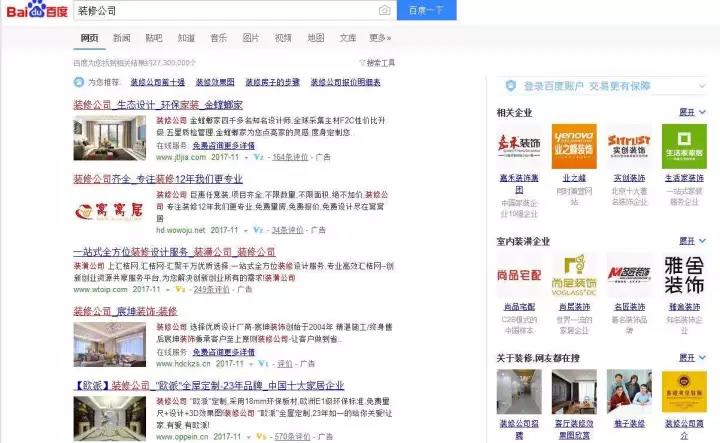Click the Baidu logo

tap(37, 10)
